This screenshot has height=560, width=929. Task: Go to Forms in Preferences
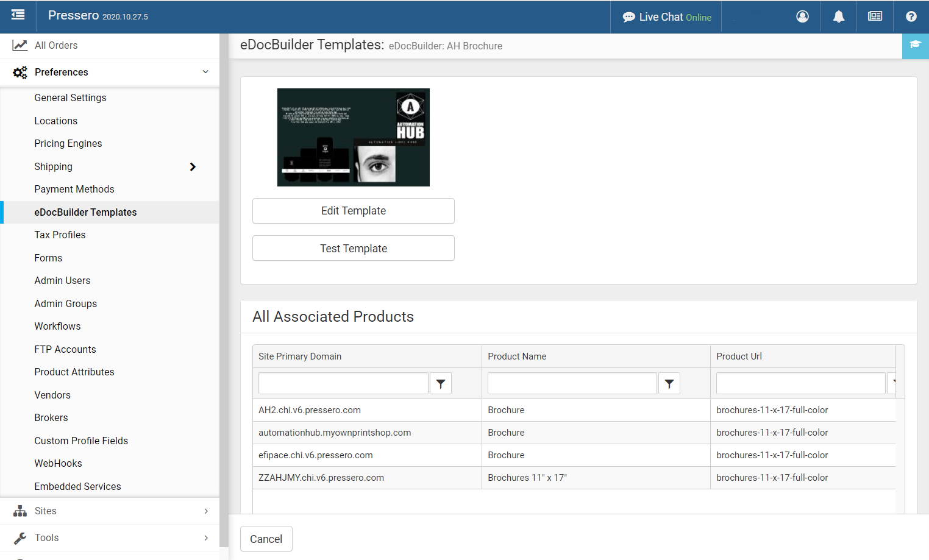(x=48, y=258)
